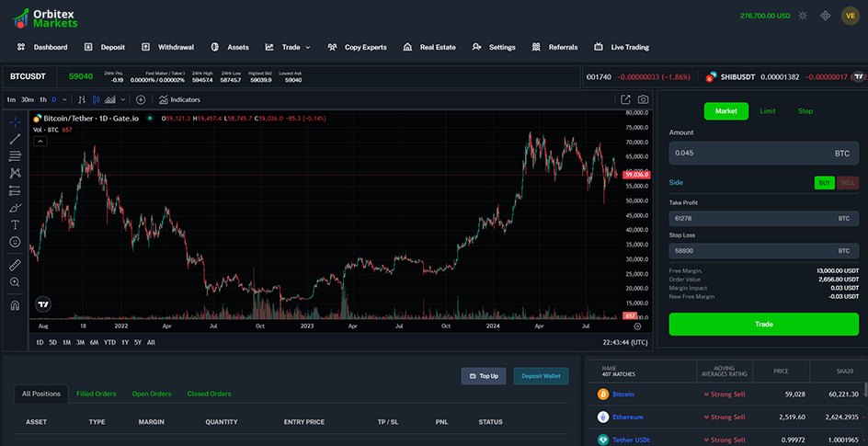
Task: Click the Take Profit input field
Action: tap(750, 219)
